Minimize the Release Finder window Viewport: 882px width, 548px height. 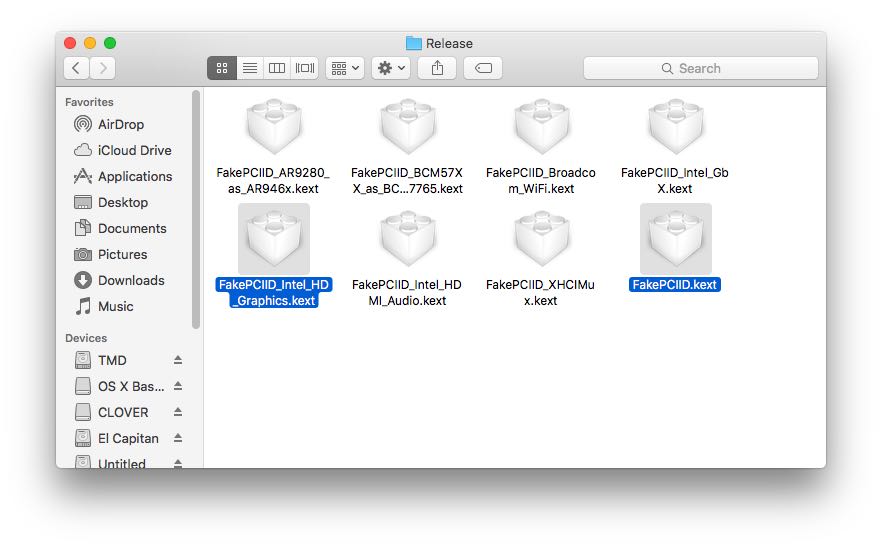(x=90, y=43)
